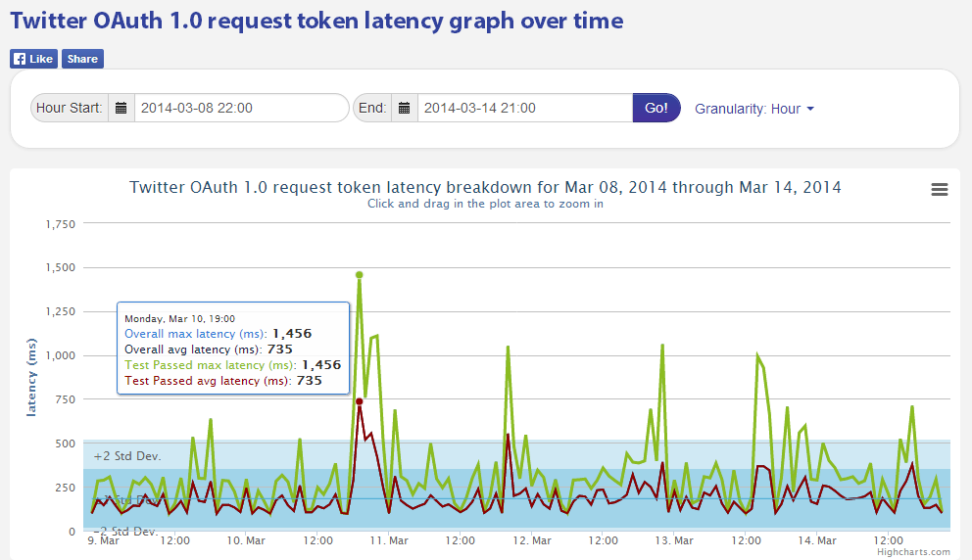Viewport: 972px width, 560px height.
Task: Click the dark red avg latency peak marker
Action: point(359,402)
